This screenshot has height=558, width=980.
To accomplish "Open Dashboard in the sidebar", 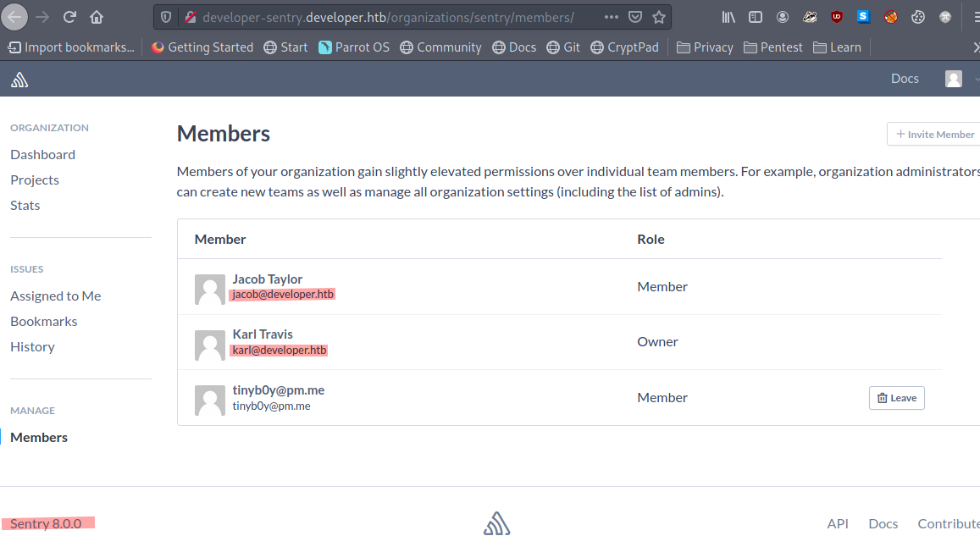I will [42, 154].
